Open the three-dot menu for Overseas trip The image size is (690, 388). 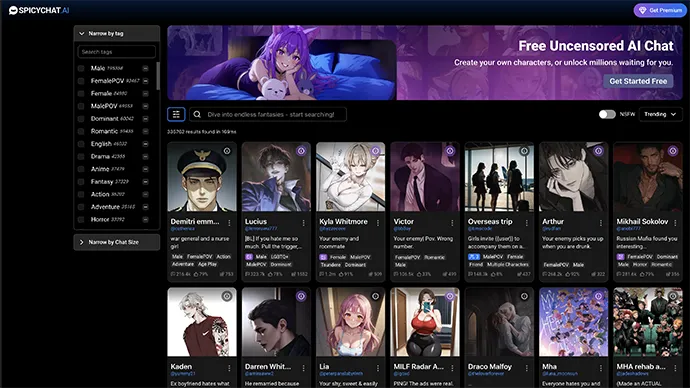pos(527,223)
